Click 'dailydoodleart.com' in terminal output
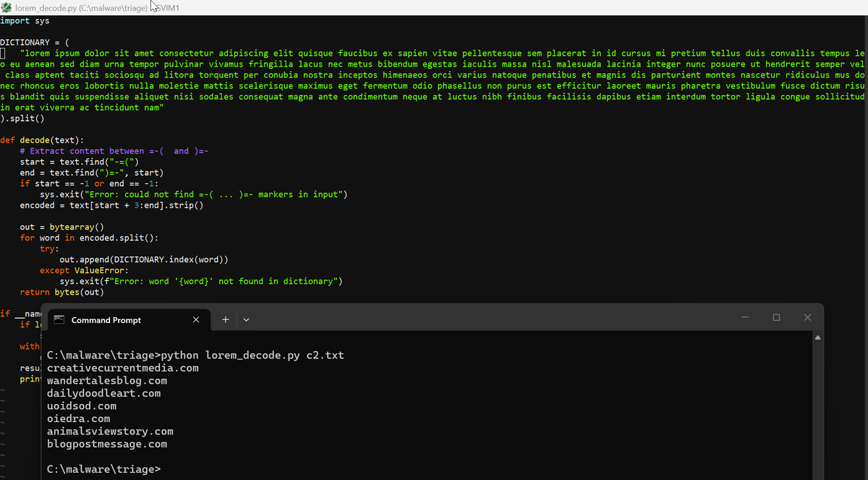Screen dimensions: 868x480 [x=103, y=393]
